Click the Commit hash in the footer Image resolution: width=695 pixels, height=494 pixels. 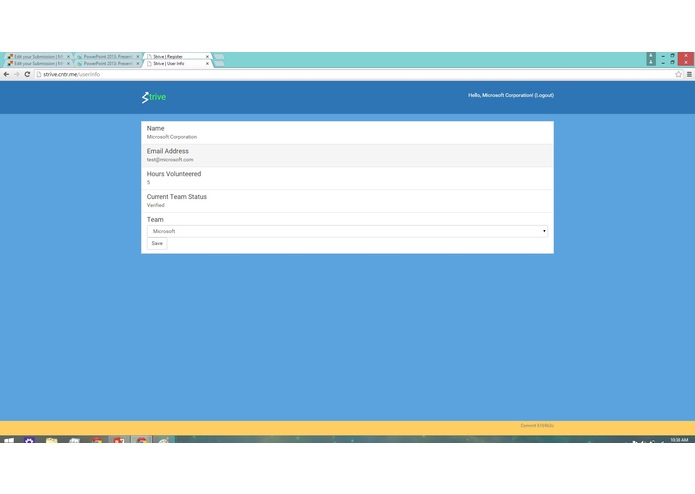(x=537, y=425)
